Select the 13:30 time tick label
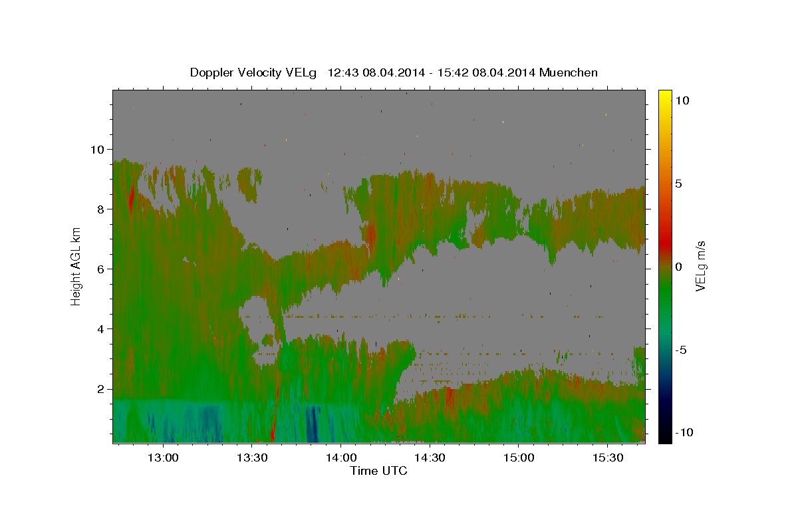Viewport: 798px width, 532px height. [251, 458]
